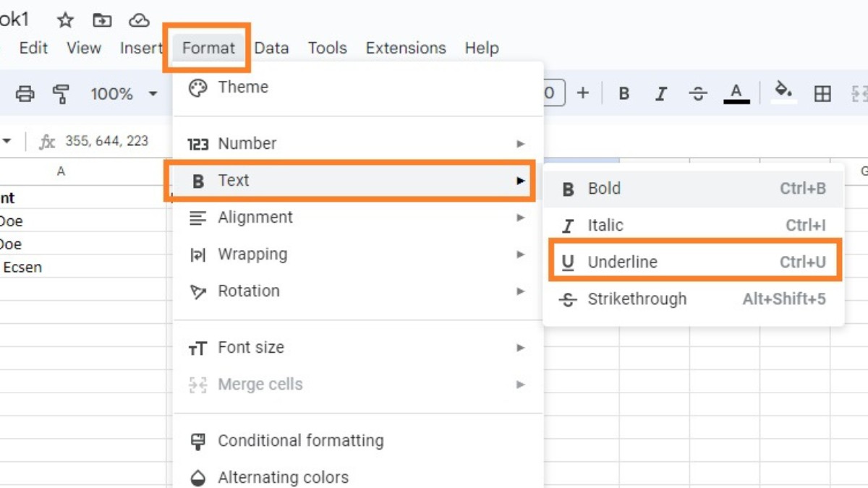Toggle Strikethrough formatting in the toolbar
Screen dimensions: 868x488
(x=697, y=93)
